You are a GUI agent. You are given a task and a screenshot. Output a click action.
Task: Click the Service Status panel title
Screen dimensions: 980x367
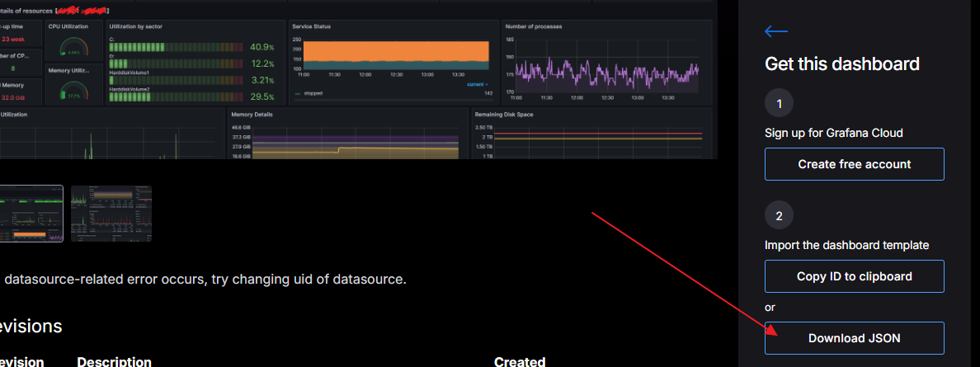tap(311, 27)
